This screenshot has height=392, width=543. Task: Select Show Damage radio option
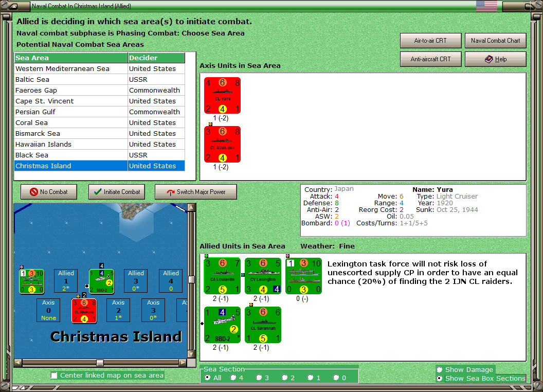point(440,369)
